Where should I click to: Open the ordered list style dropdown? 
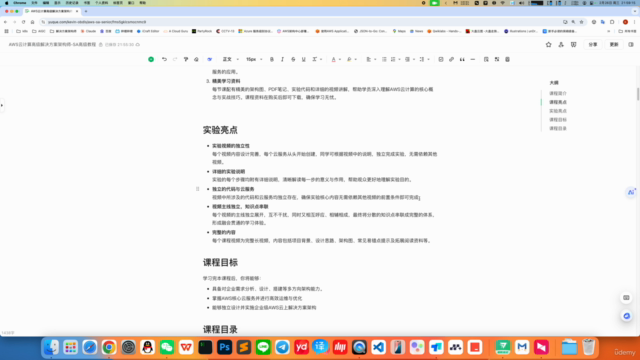click(x=395, y=59)
